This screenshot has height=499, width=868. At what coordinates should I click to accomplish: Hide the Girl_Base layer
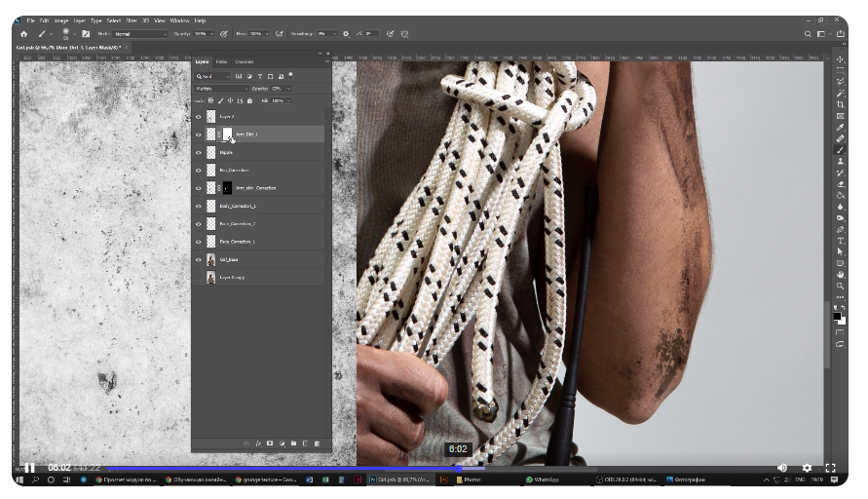coord(199,259)
